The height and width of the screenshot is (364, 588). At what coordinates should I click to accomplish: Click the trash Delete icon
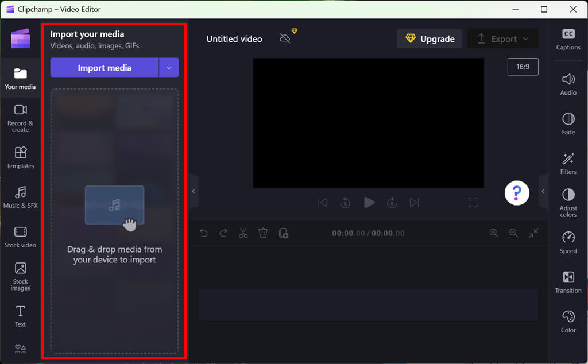pyautogui.click(x=263, y=233)
